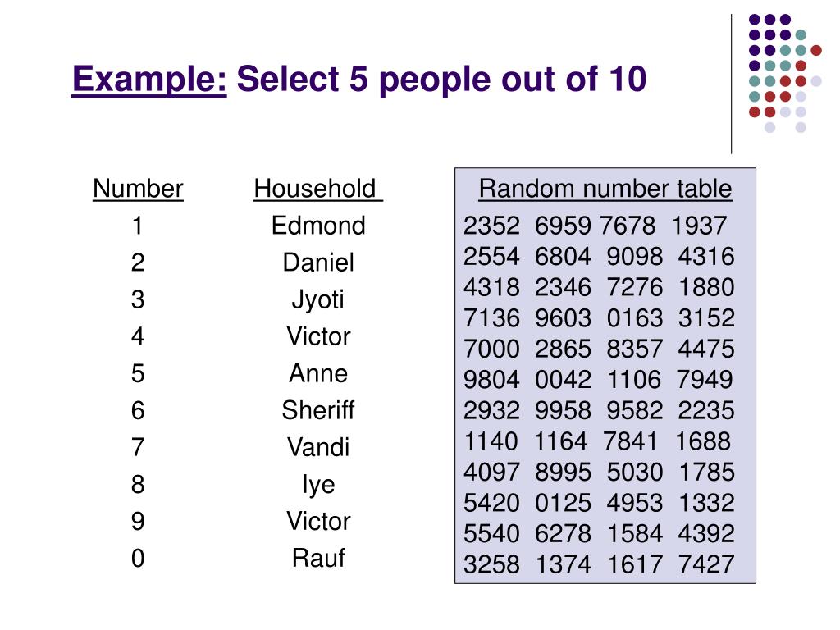Screen dimensions: 840x630
Task: Select the household name Sheriff
Action: (x=318, y=410)
